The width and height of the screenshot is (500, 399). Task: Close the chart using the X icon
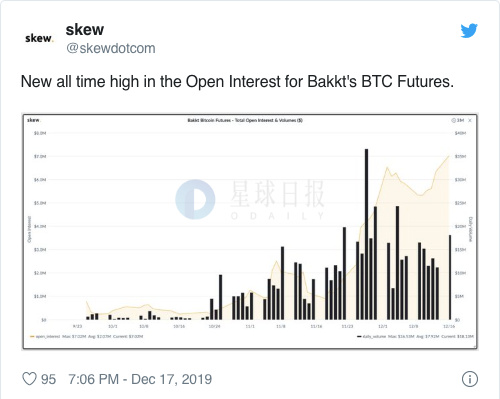pos(470,120)
